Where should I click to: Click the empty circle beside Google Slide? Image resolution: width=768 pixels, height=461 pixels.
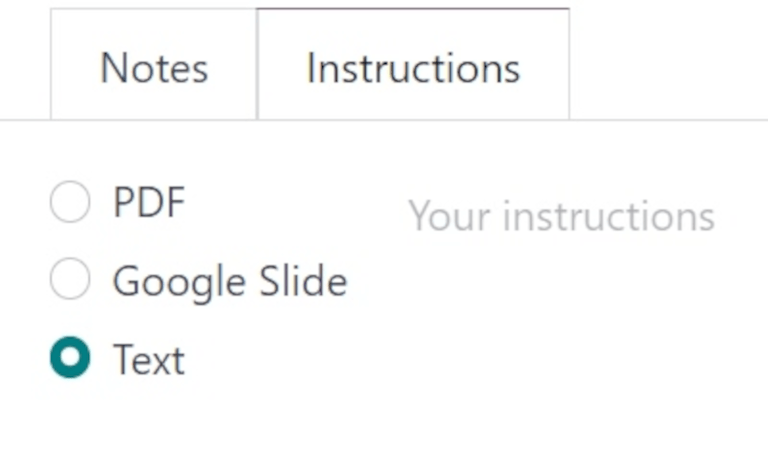[x=70, y=280]
